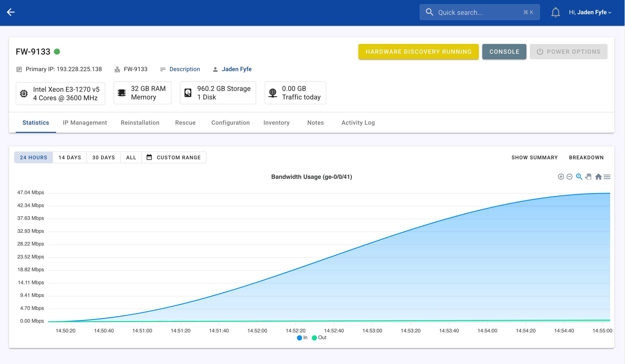Screen dimensions: 625x364
Task: Click the FW-9133 server title
Action: [x=33, y=52]
